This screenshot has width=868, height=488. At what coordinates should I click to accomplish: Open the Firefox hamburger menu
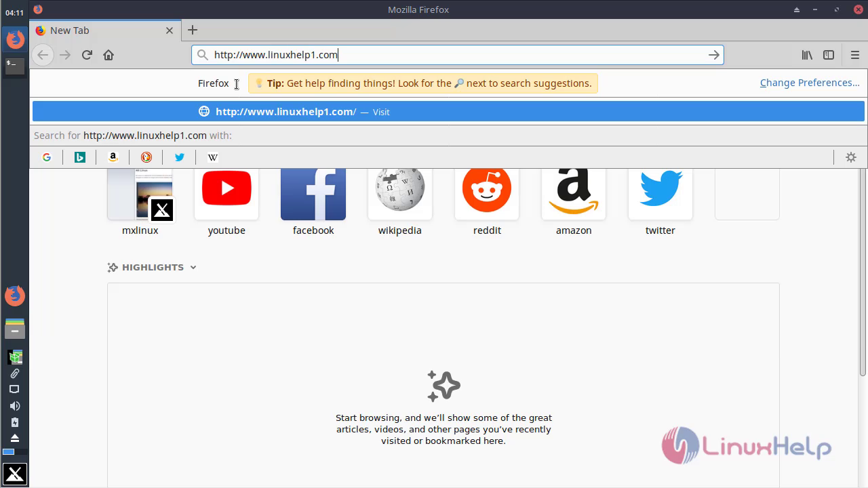coord(854,55)
